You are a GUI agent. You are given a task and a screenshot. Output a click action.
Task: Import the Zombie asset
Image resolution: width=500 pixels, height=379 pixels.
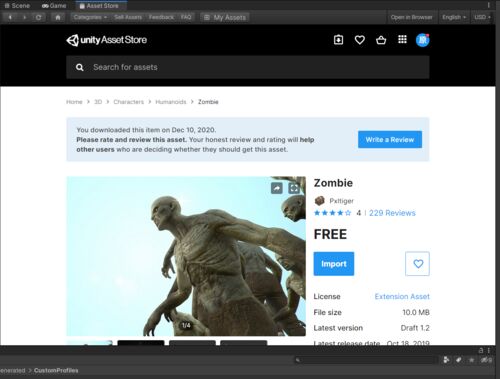(x=334, y=264)
